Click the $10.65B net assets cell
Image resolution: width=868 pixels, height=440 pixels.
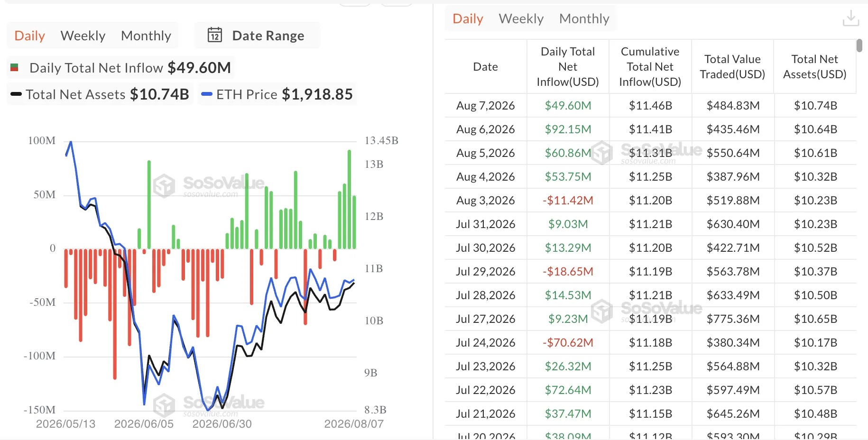(815, 319)
